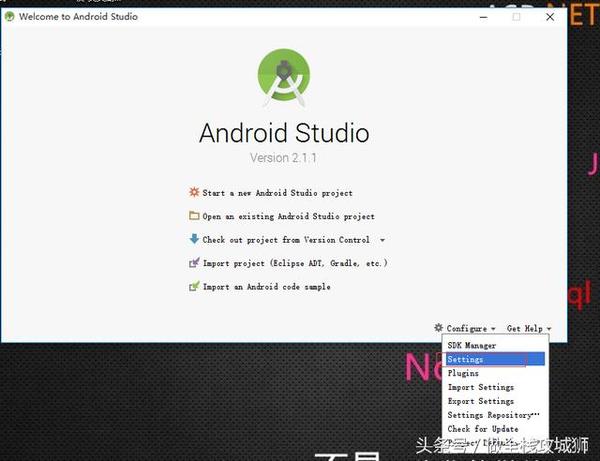Import an Android code sample
The width and height of the screenshot is (600, 461).
coord(267,287)
